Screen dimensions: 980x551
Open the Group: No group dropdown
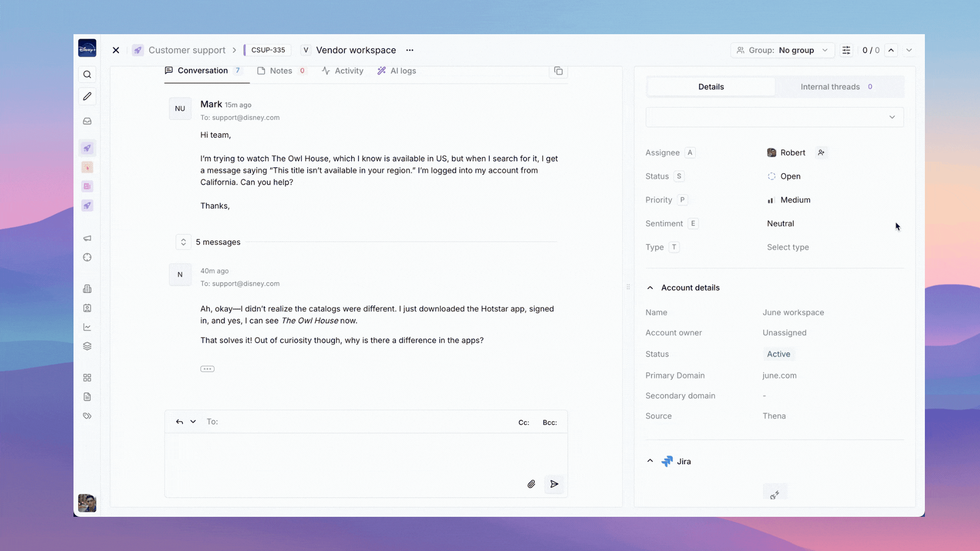(x=782, y=50)
